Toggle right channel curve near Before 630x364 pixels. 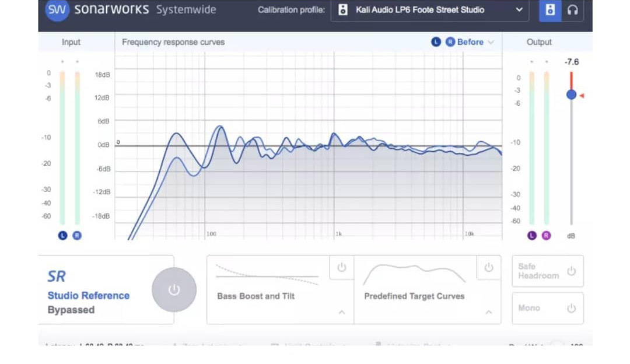[x=450, y=42]
